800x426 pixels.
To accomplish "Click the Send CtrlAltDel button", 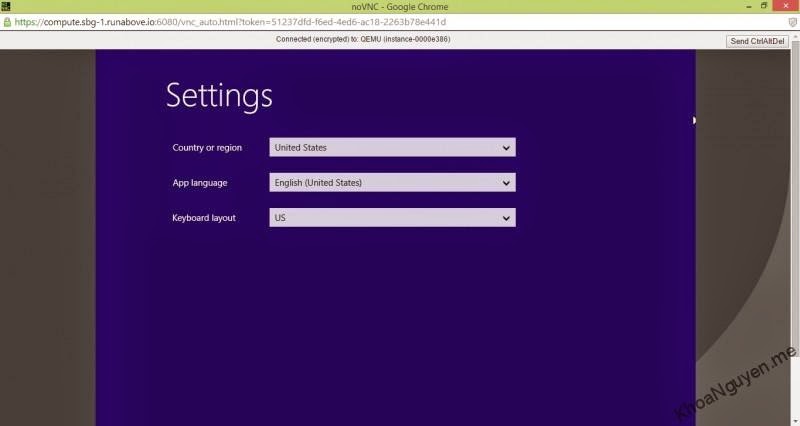I will (757, 41).
